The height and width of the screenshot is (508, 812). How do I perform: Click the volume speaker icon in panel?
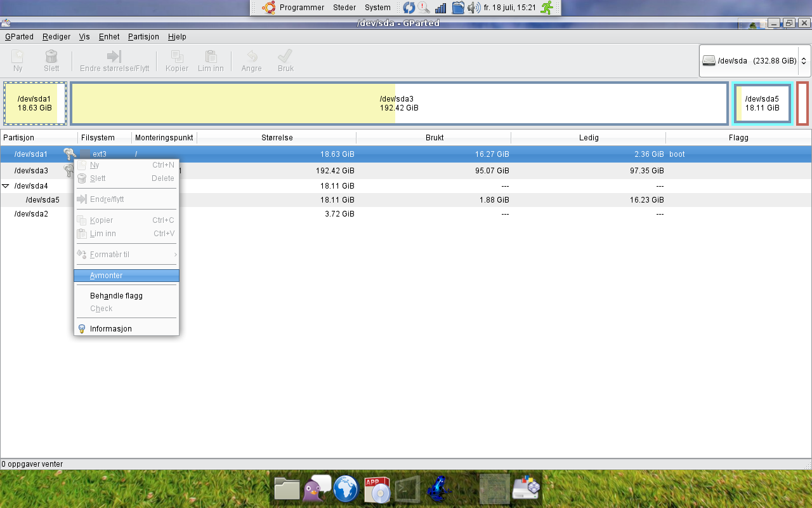pyautogui.click(x=474, y=8)
